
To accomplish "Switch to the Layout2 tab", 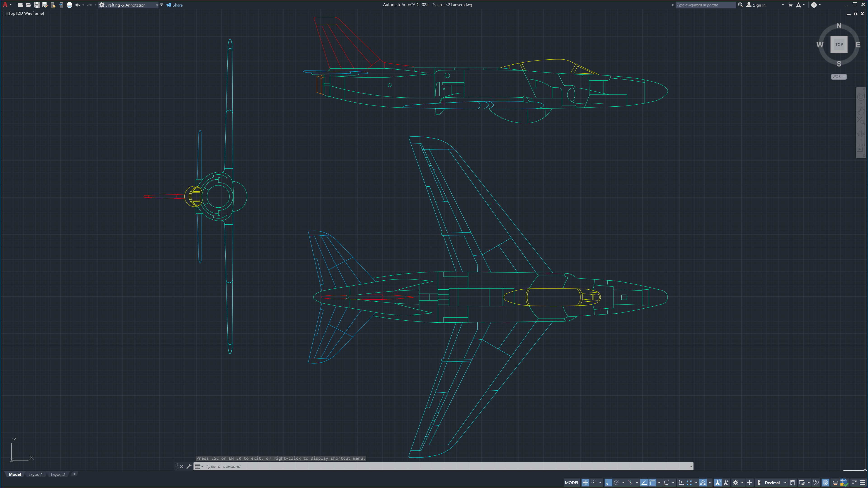I will tap(58, 474).
